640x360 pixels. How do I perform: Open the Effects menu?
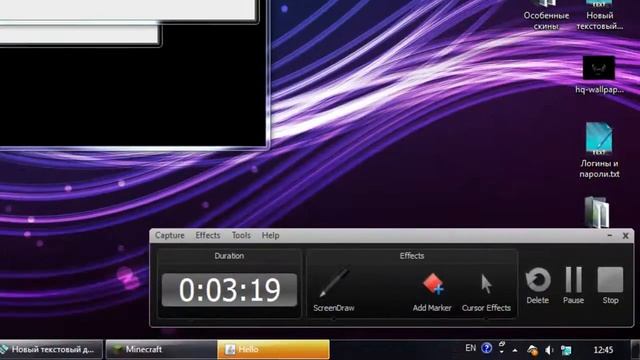(x=208, y=236)
